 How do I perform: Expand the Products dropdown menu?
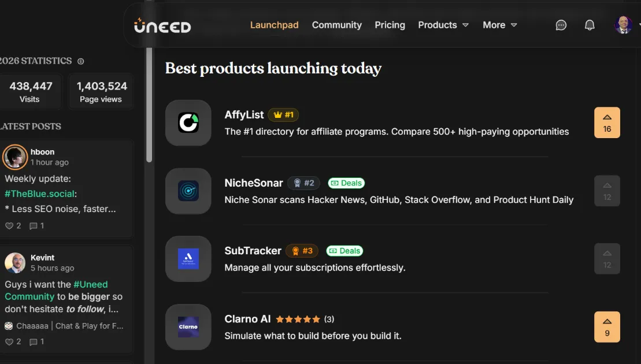click(x=443, y=25)
